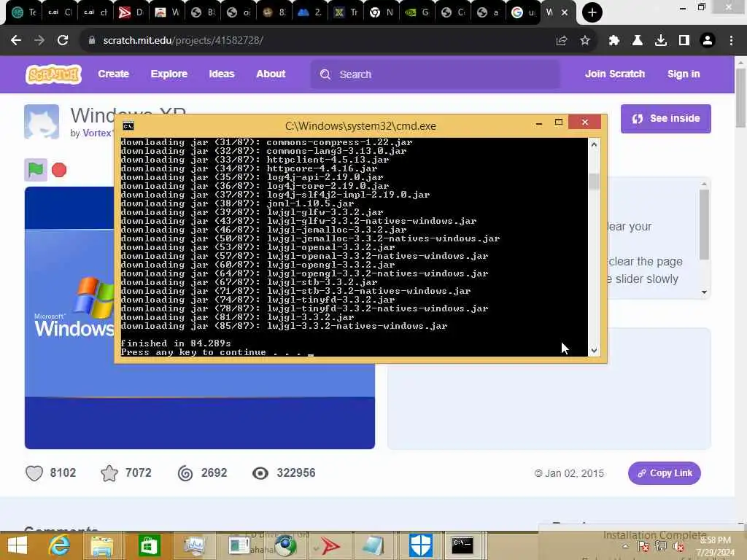
Task: Stop the project with the red stop sign
Action: coord(59,170)
